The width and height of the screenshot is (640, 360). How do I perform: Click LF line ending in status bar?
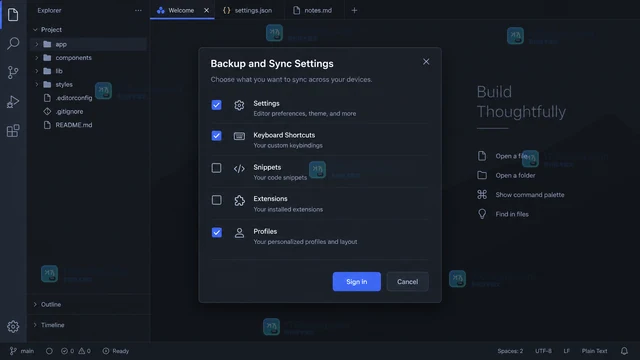pyautogui.click(x=567, y=351)
